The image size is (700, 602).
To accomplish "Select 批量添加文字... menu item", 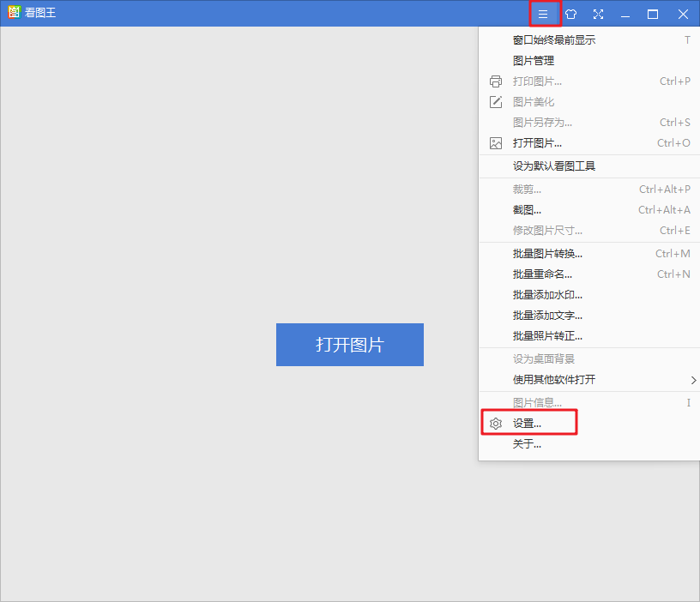I will point(589,315).
